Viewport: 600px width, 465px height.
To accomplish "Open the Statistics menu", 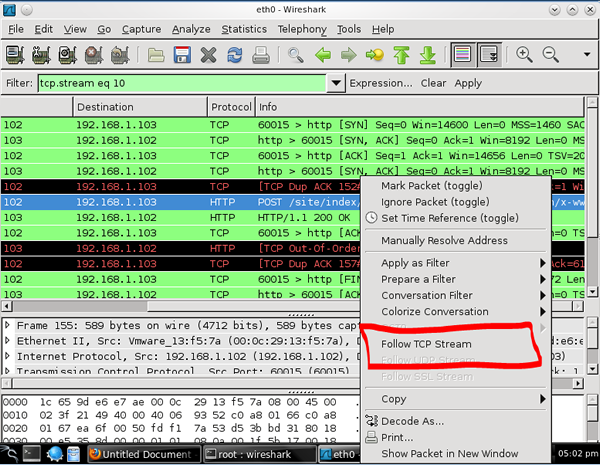I will tap(244, 29).
